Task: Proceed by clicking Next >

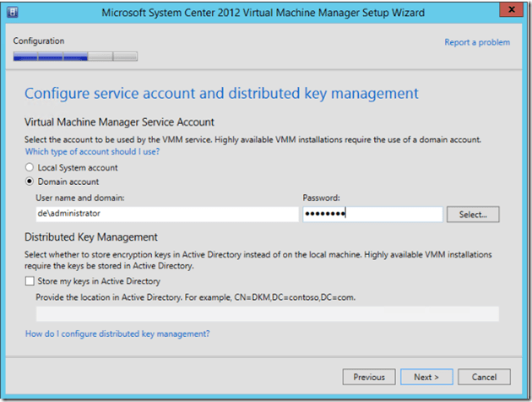Action: coord(426,377)
